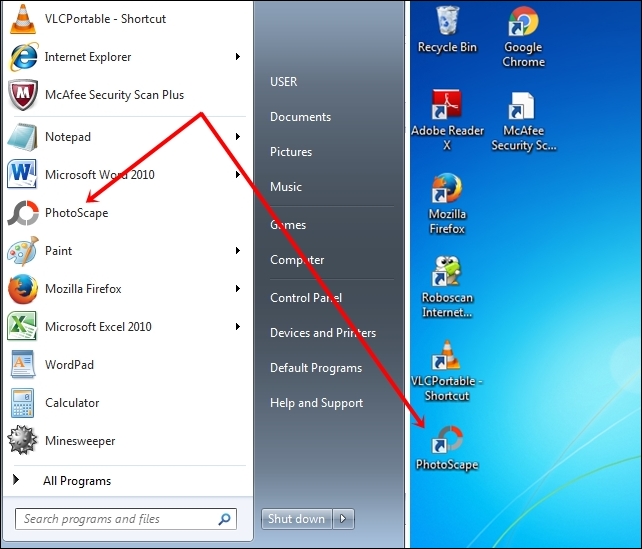Open the Shut down options arrow
642x549 pixels.
[343, 519]
